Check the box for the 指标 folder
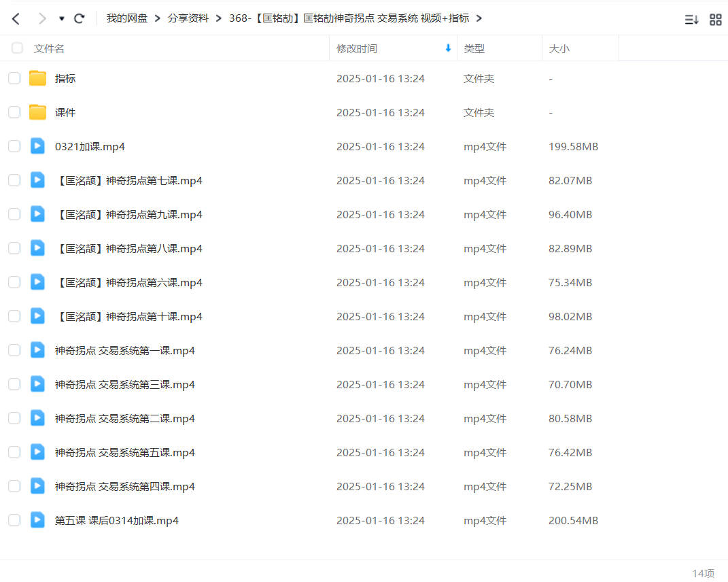The width and height of the screenshot is (728, 582). [x=14, y=78]
